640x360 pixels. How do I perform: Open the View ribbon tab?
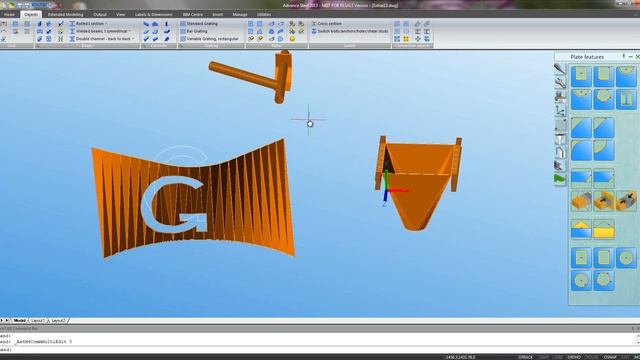120,14
